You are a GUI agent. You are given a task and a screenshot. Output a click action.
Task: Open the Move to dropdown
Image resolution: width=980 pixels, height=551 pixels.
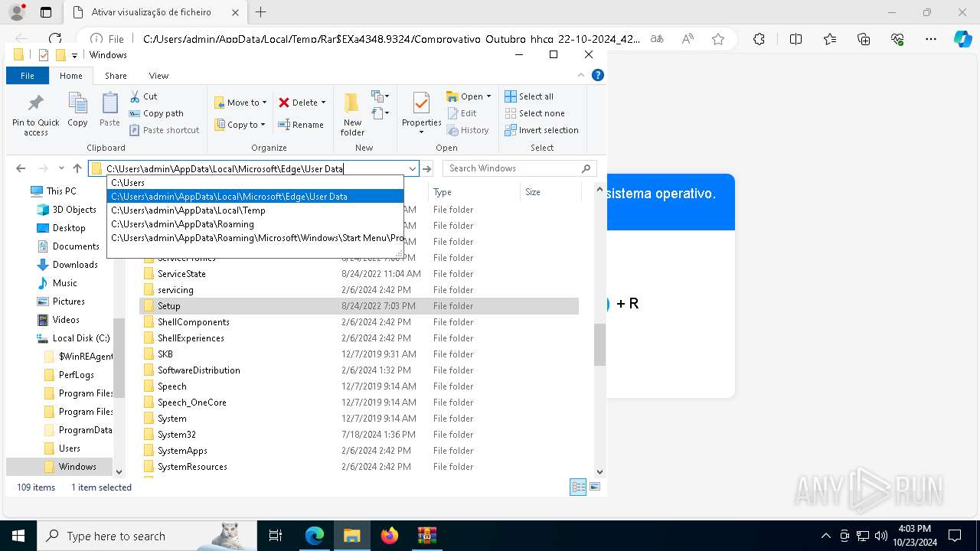[x=240, y=103]
